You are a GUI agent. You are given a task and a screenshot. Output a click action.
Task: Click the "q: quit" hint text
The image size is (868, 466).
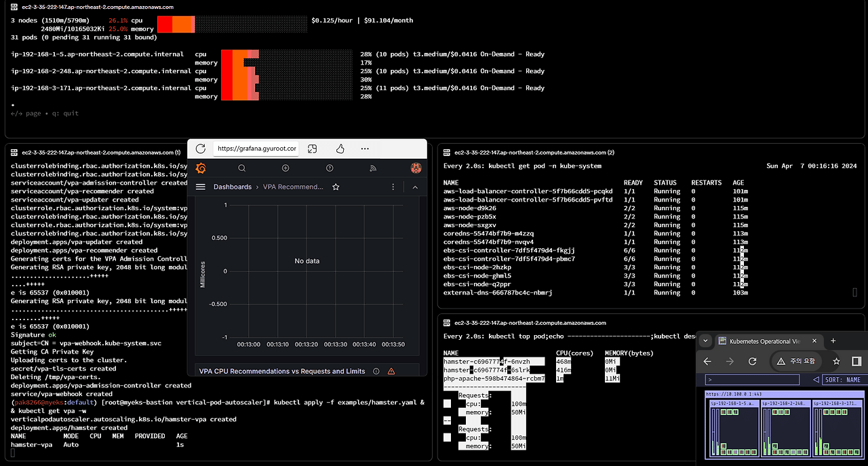[64, 113]
